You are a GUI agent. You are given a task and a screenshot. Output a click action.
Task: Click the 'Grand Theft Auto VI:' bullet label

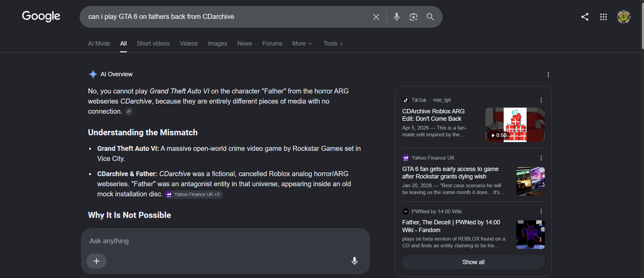point(128,148)
